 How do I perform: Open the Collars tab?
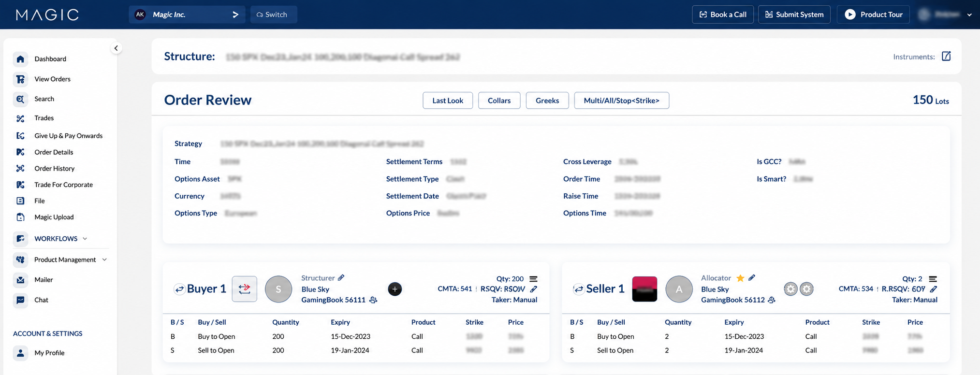[499, 101]
